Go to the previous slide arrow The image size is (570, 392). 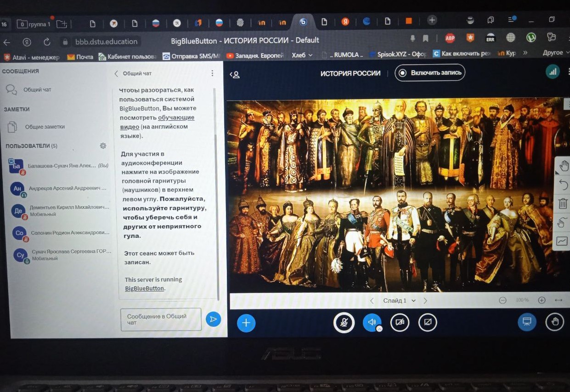(x=372, y=301)
